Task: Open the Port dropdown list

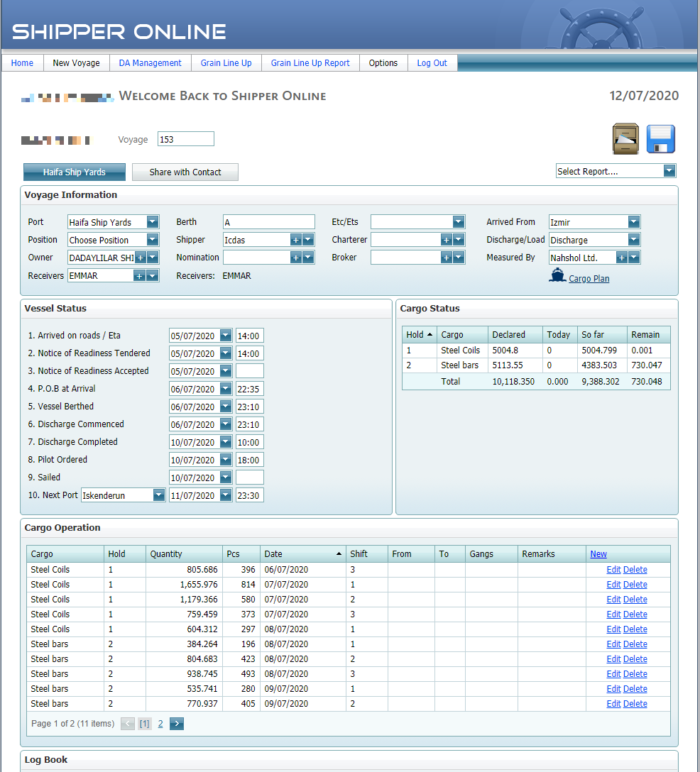Action: pyautogui.click(x=153, y=222)
